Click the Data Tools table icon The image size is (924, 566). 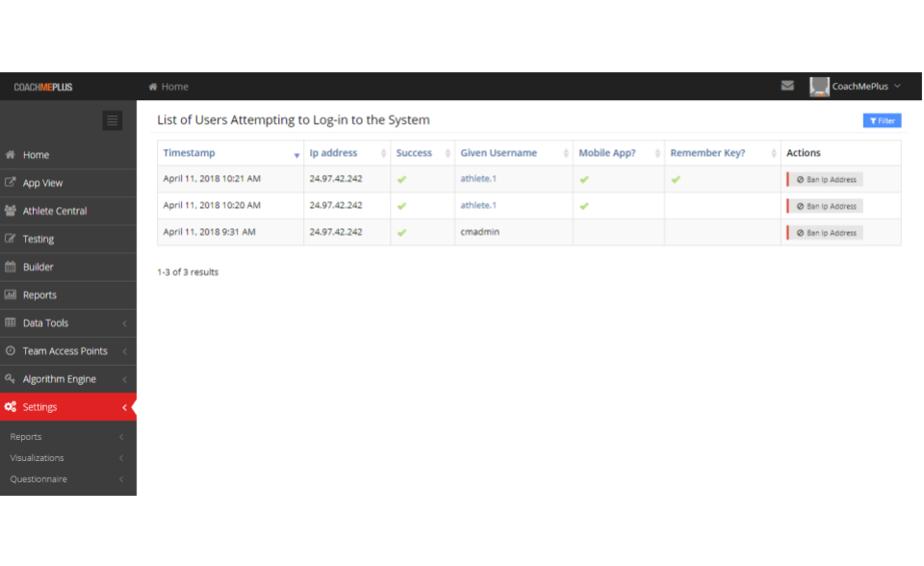point(10,322)
